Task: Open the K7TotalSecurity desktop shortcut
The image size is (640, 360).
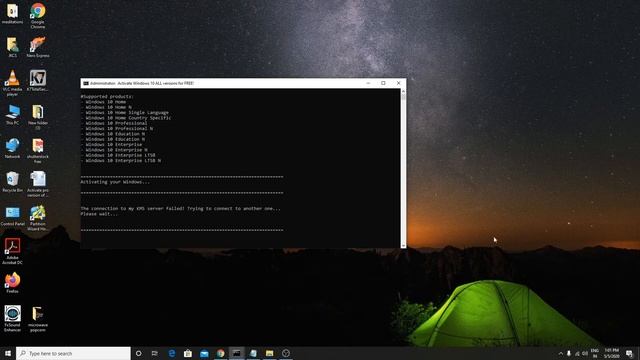Action: (38, 81)
